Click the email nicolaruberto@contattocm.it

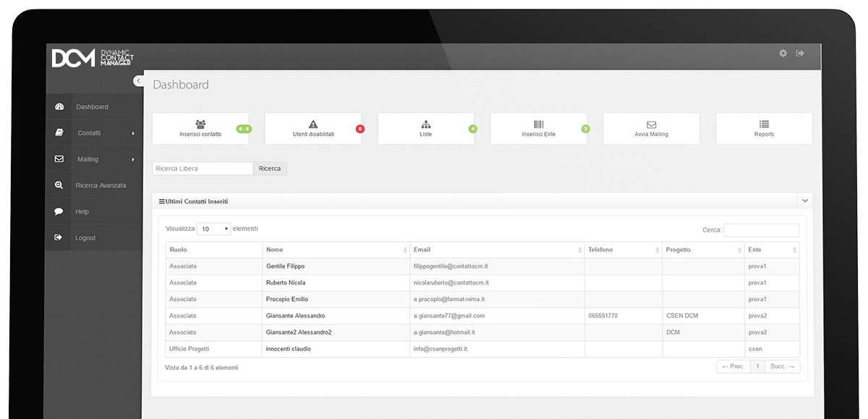(x=451, y=283)
